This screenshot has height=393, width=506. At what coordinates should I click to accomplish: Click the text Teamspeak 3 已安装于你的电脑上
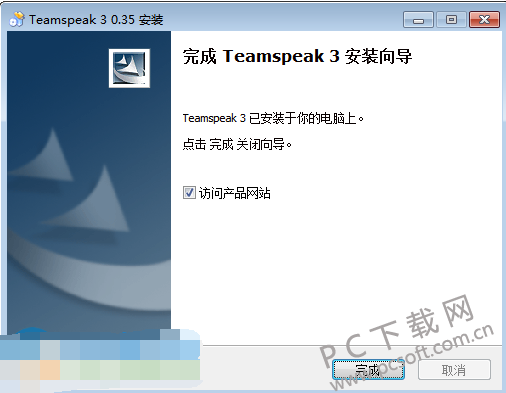tap(273, 118)
